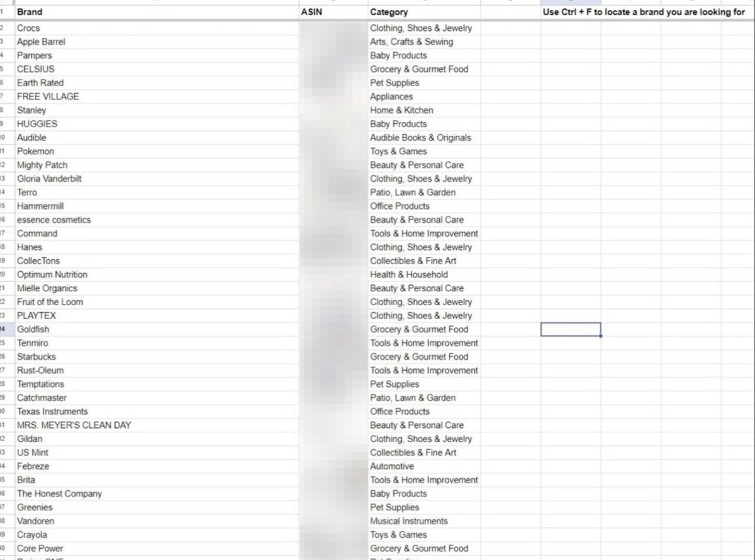Click the Audible brand cell
The width and height of the screenshot is (755, 560).
[x=155, y=138]
